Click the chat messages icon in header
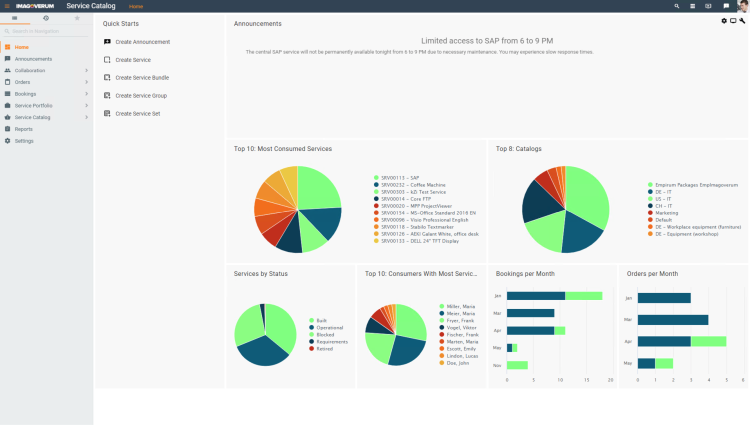Viewport: 750px width, 425px height. 726,6
